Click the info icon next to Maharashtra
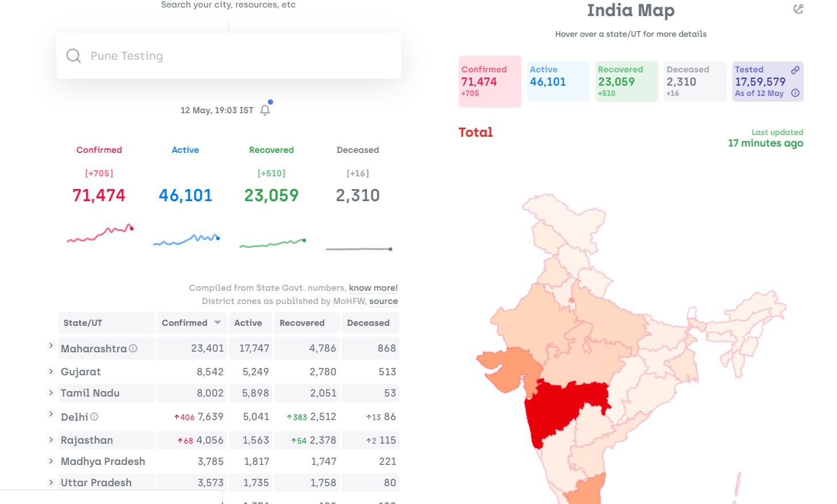The width and height of the screenshot is (837, 504). point(133,348)
